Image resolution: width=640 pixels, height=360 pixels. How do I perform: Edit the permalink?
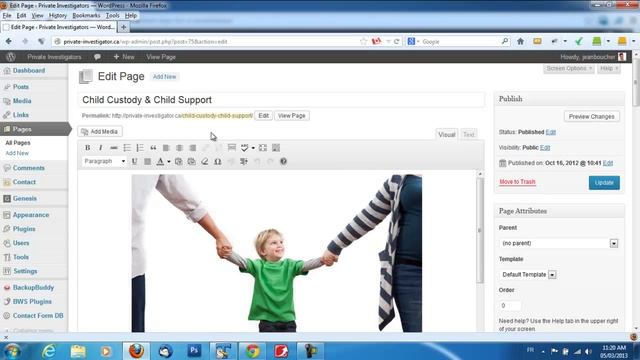(264, 116)
